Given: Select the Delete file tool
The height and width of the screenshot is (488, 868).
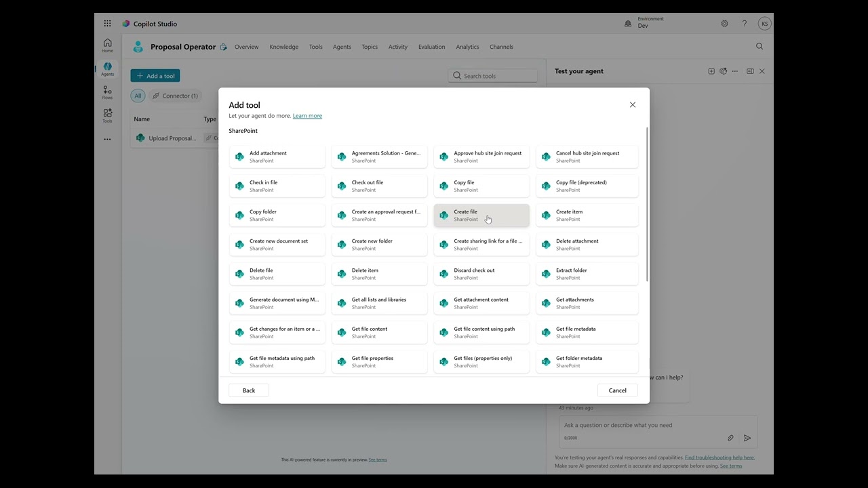Looking at the screenshot, I should (x=277, y=273).
